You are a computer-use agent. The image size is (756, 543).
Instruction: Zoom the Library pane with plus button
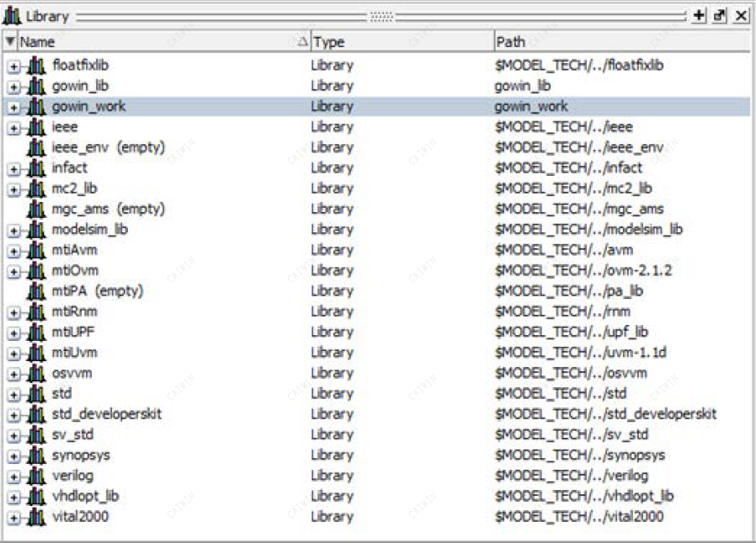(699, 15)
